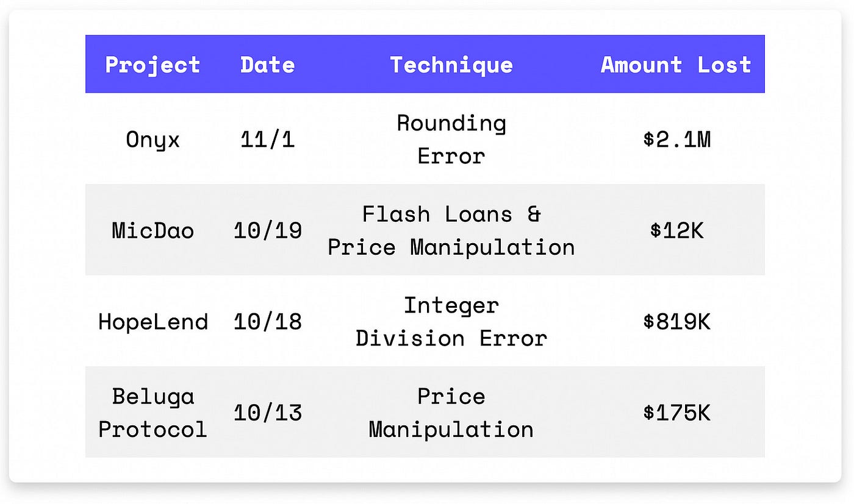Viewport: 854px width, 504px height.
Task: Click the $2.1M amount cell
Action: pyautogui.click(x=676, y=140)
